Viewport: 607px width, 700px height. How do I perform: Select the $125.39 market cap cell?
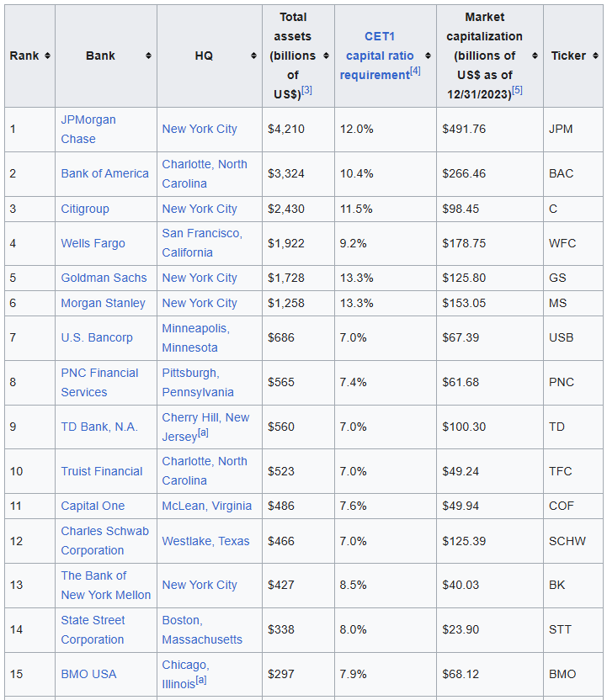tap(490, 541)
